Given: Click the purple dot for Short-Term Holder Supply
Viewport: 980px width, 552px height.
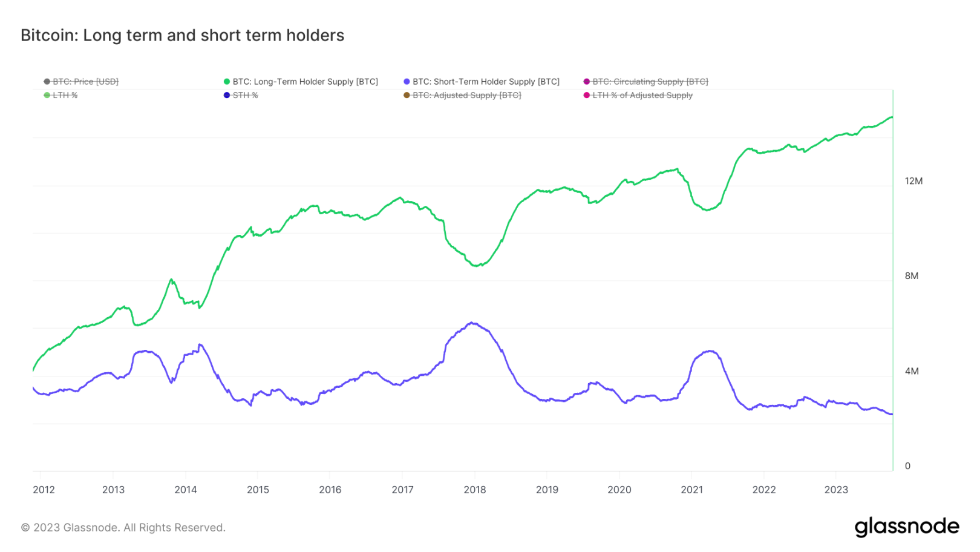Looking at the screenshot, I should pos(407,82).
